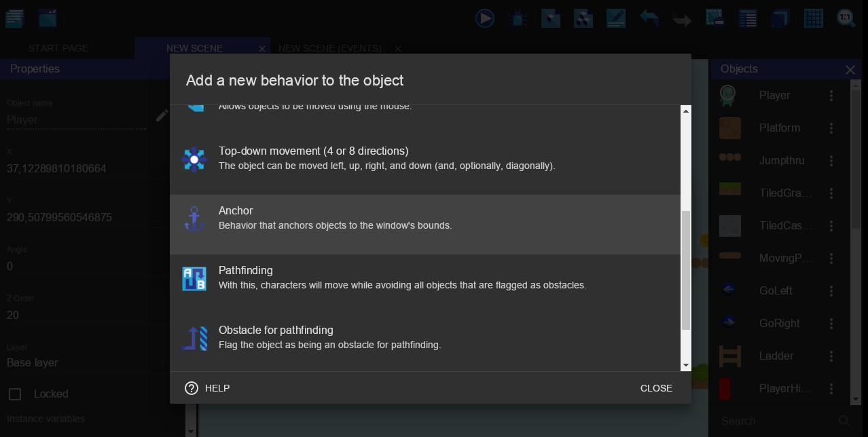Open the PlayerHi… object options menu
The height and width of the screenshot is (437, 868).
click(831, 389)
